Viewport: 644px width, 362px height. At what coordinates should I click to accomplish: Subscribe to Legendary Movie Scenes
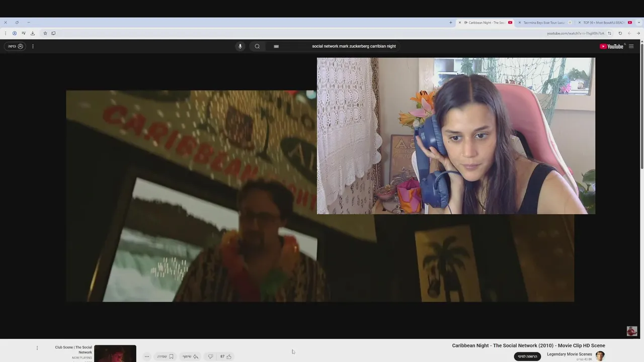tap(527, 356)
